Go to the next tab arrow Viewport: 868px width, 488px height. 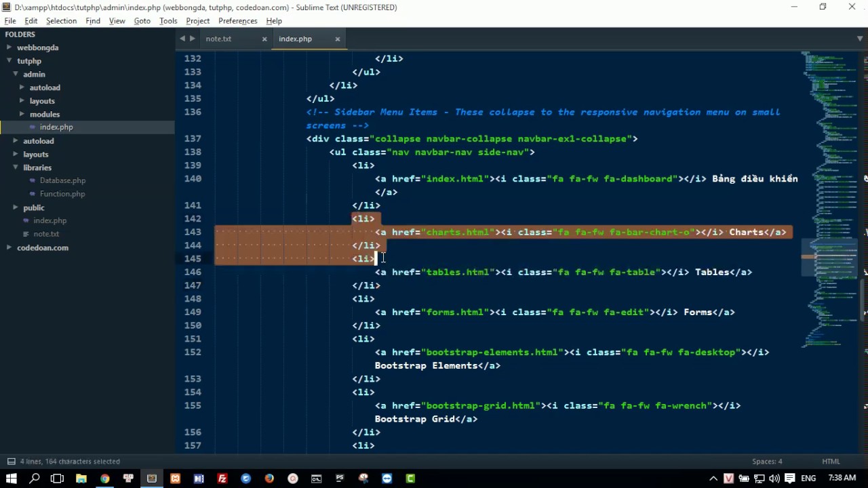click(193, 39)
